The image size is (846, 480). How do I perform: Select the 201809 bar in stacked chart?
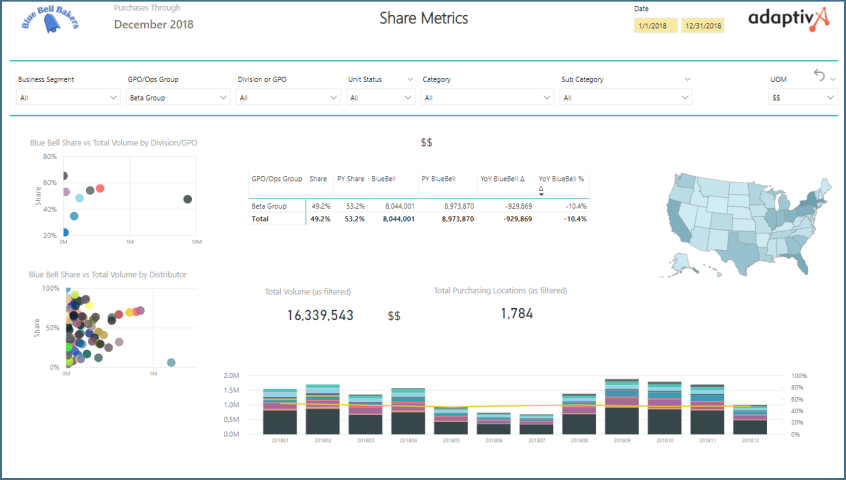click(x=622, y=408)
